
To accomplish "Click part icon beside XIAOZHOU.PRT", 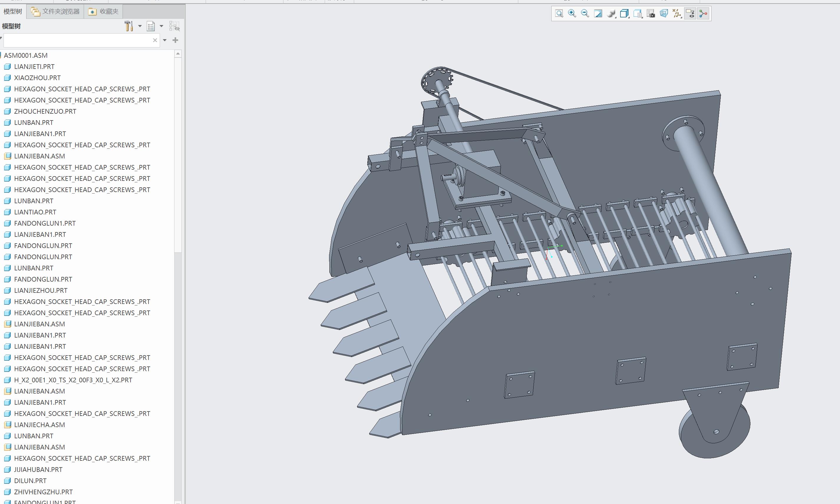I will pyautogui.click(x=7, y=78).
